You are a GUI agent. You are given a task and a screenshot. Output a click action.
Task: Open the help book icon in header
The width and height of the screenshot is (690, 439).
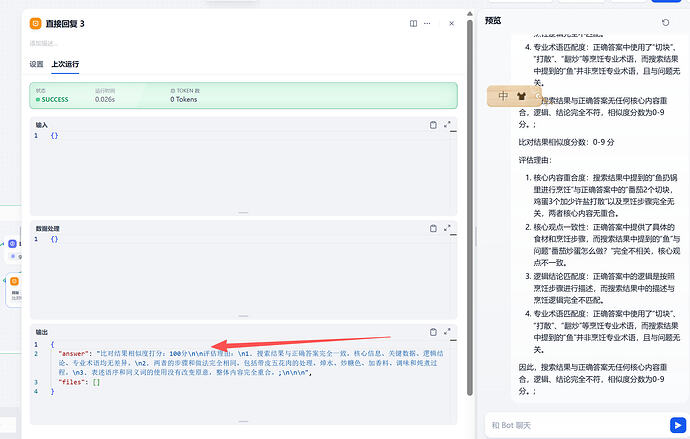(413, 23)
